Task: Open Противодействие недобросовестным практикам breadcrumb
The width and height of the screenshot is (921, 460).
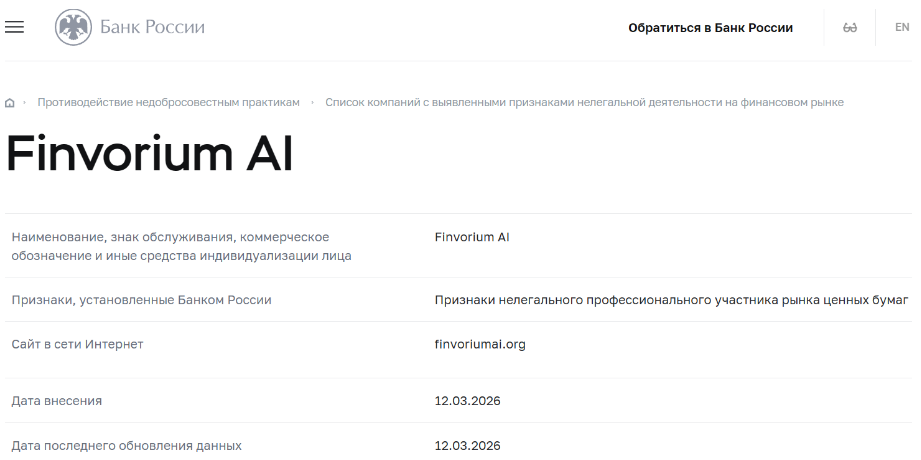Action: pos(169,102)
